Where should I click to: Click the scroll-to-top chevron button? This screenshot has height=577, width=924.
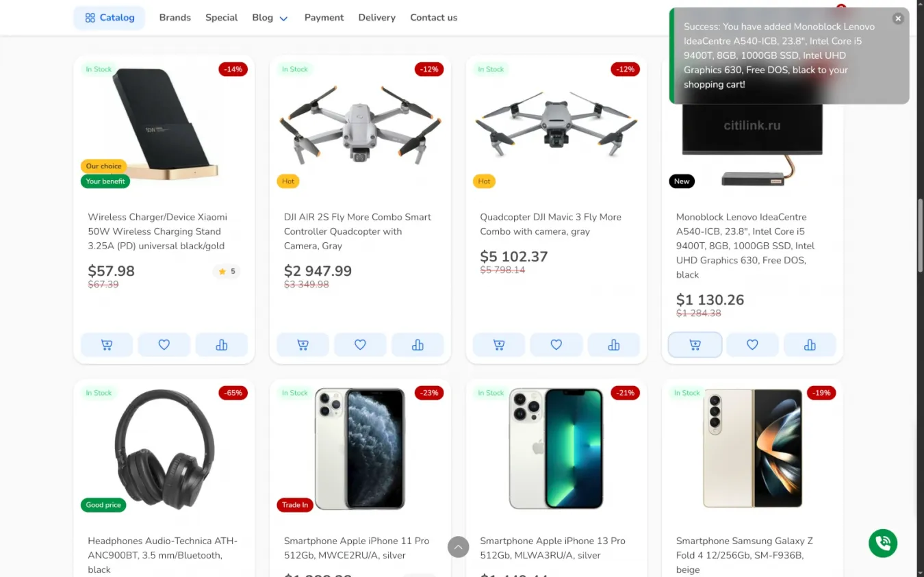[459, 547]
